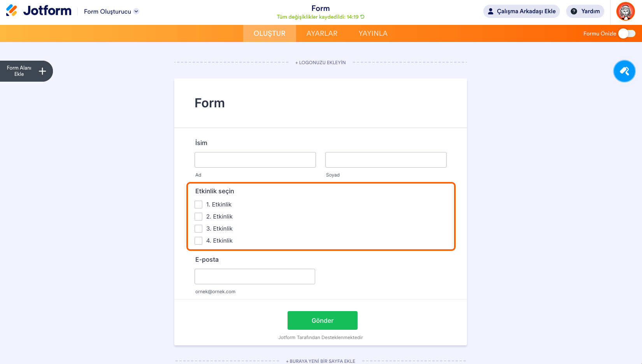
Task: Select the OLUŞTUR tab
Action: point(269,33)
